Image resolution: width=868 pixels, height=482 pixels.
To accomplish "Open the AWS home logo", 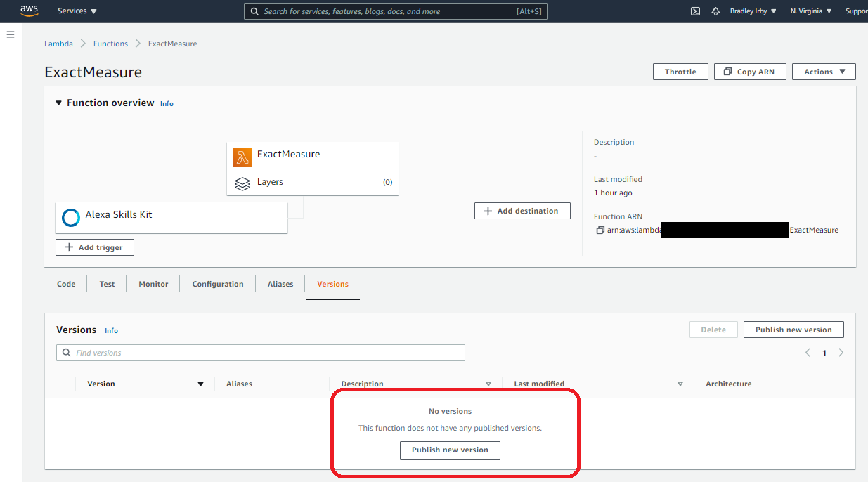I will [29, 11].
